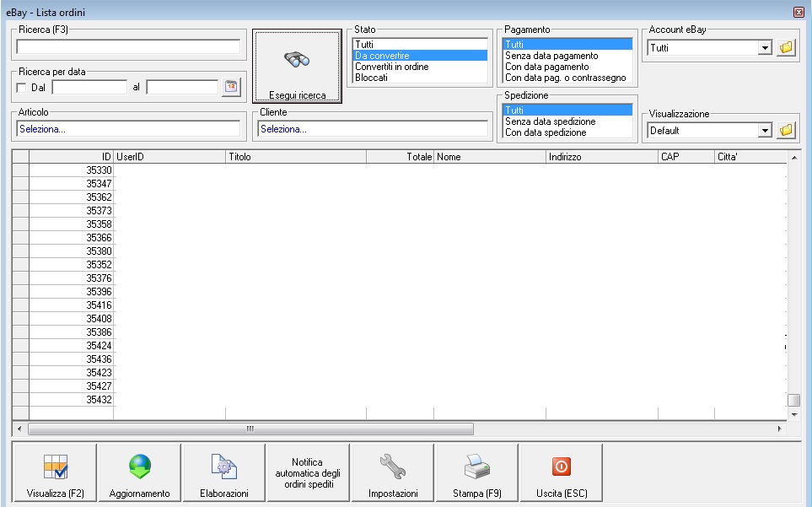812x507 pixels.
Task: Click horizontal scrollbar left arrow
Action: [19, 429]
